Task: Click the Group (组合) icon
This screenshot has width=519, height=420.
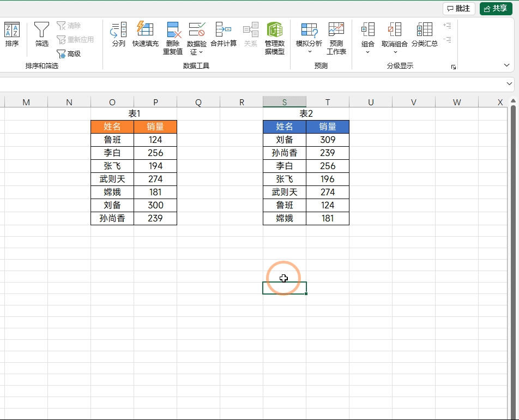Action: click(x=368, y=29)
